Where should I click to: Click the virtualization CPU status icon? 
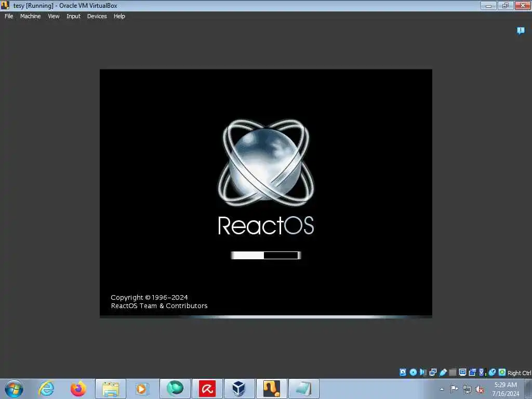click(483, 372)
